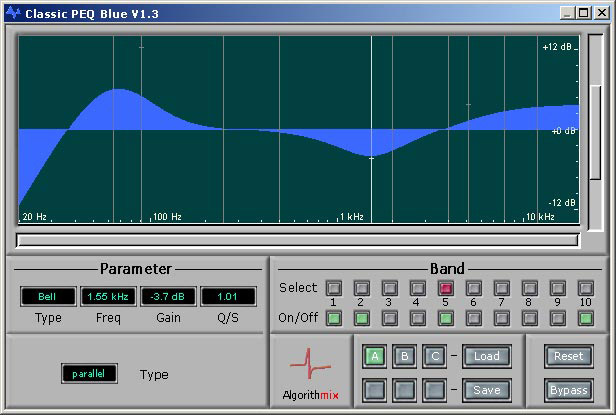This screenshot has width=616, height=415.
Task: Maximize the Classic PEQ Blue window
Action: tap(584, 13)
